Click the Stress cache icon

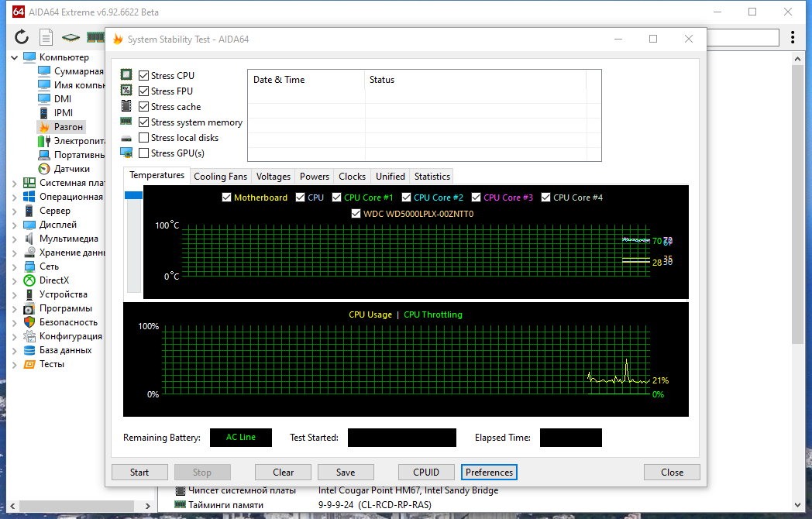tap(126, 105)
